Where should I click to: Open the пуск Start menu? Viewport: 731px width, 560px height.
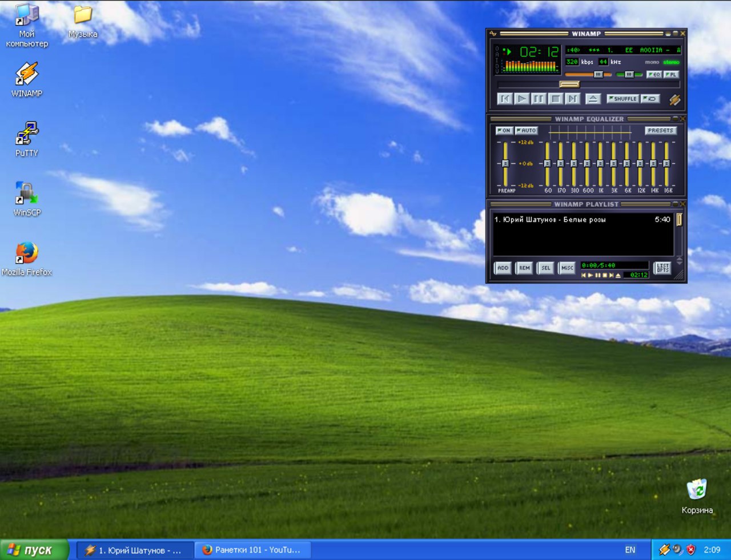tap(34, 550)
